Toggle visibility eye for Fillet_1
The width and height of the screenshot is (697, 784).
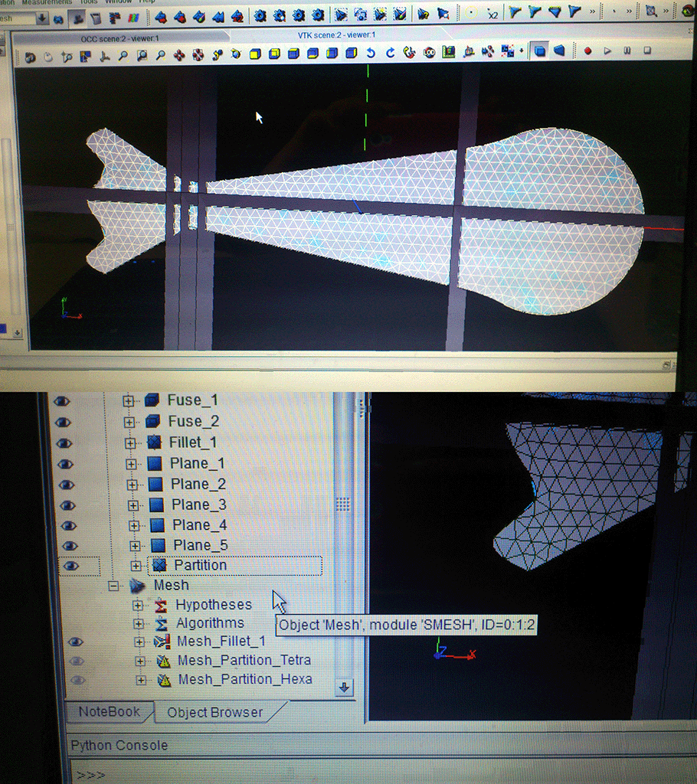click(x=64, y=443)
